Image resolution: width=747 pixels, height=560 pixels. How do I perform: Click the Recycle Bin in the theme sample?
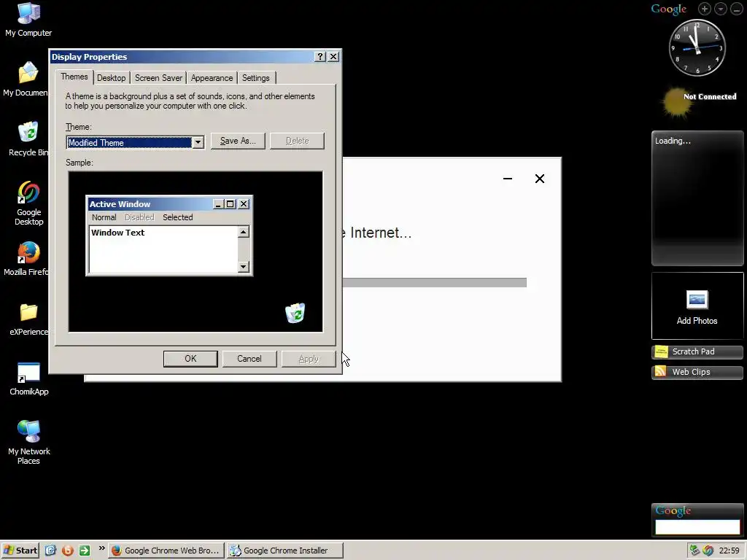(x=295, y=313)
